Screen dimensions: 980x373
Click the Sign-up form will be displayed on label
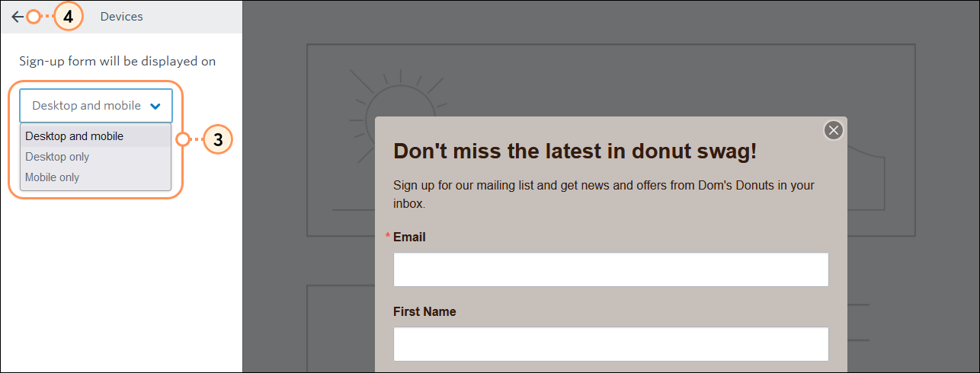[x=117, y=61]
